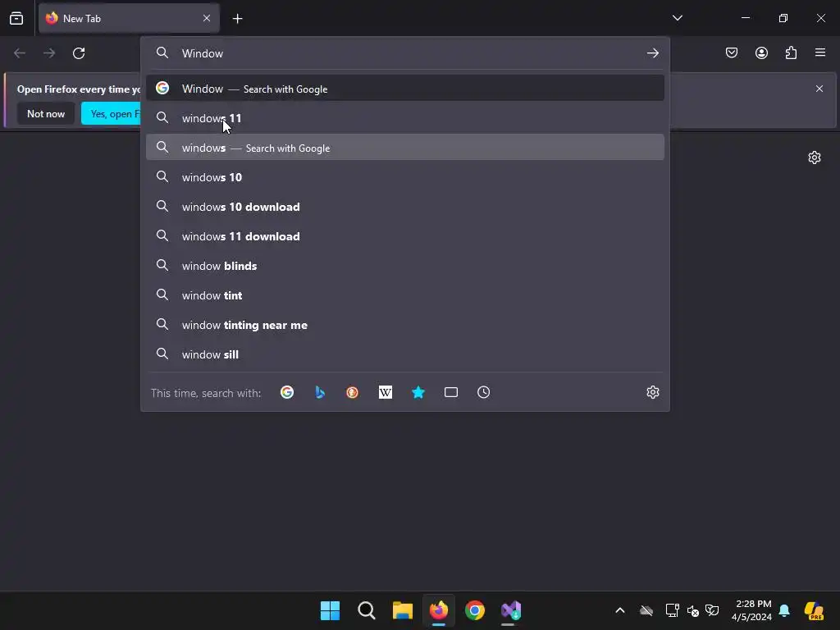840x630 pixels.
Task: Choose the windows 11 suggestion
Action: (x=405, y=118)
